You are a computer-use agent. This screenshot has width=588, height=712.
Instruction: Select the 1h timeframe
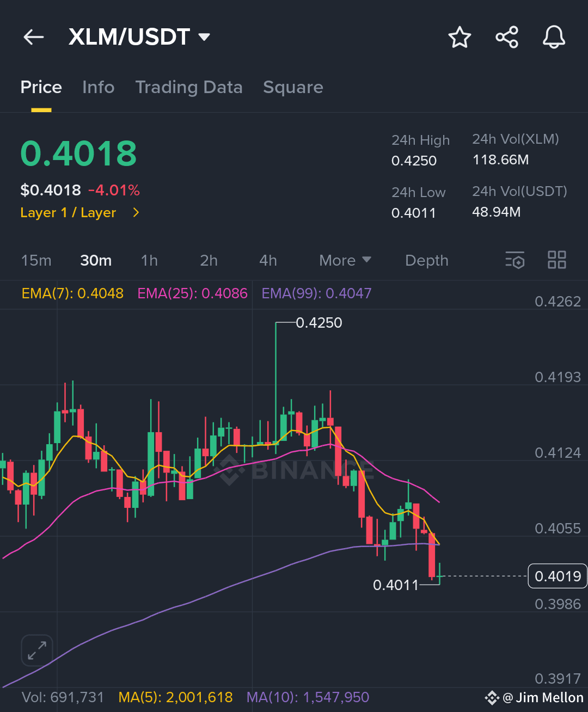[149, 260]
